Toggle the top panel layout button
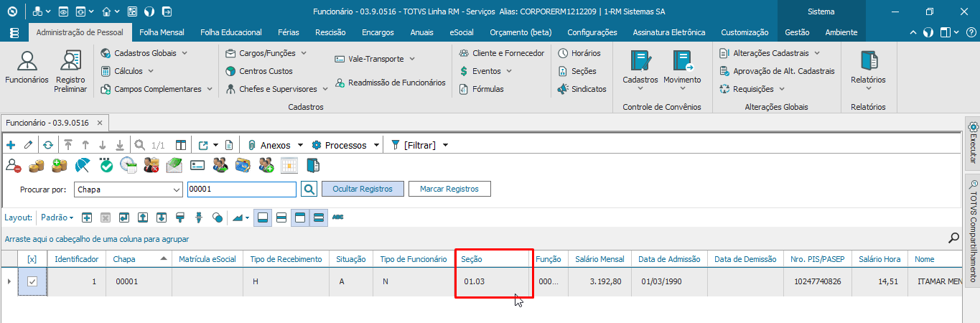This screenshot has height=323, width=980. [x=300, y=217]
